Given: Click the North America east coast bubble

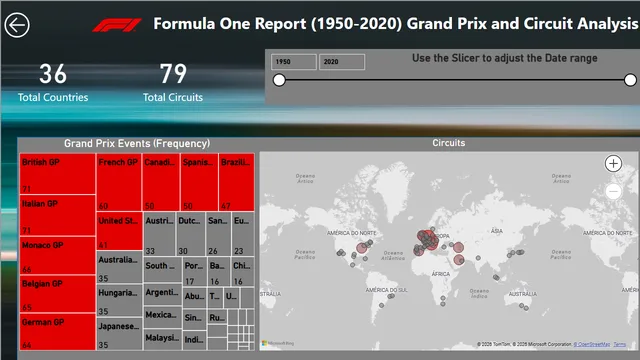Looking at the screenshot, I should [x=362, y=248].
